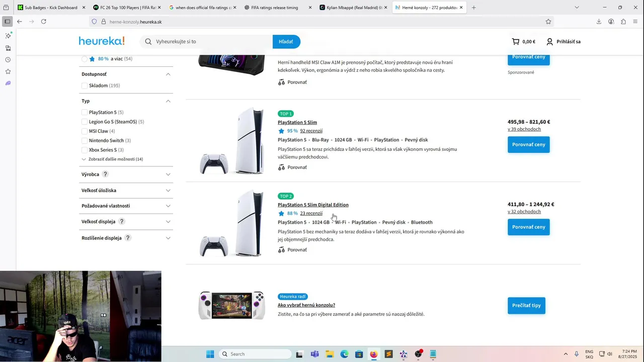Open Firefox extensions icon
644x362 pixels.
click(x=623, y=22)
